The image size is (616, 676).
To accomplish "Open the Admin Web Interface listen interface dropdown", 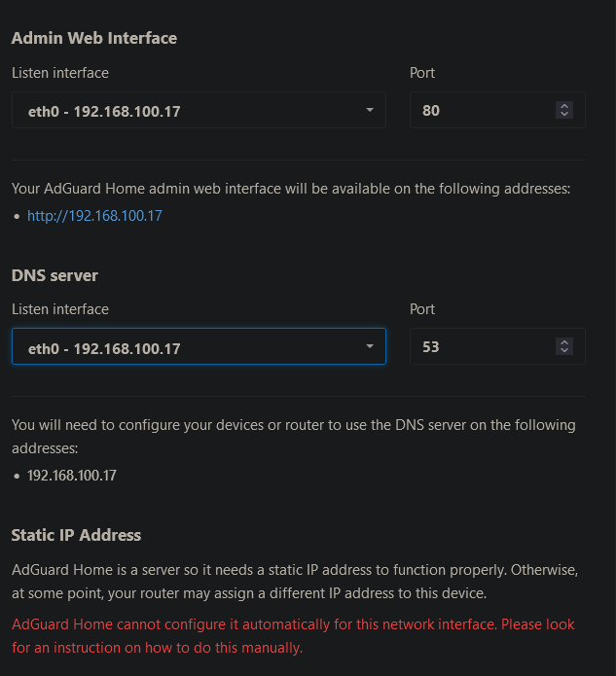I will point(199,110).
